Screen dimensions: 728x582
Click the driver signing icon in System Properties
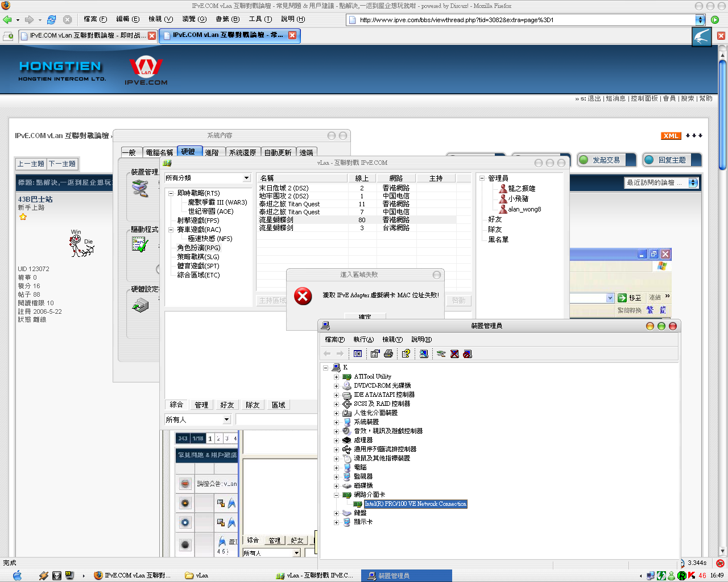point(140,244)
